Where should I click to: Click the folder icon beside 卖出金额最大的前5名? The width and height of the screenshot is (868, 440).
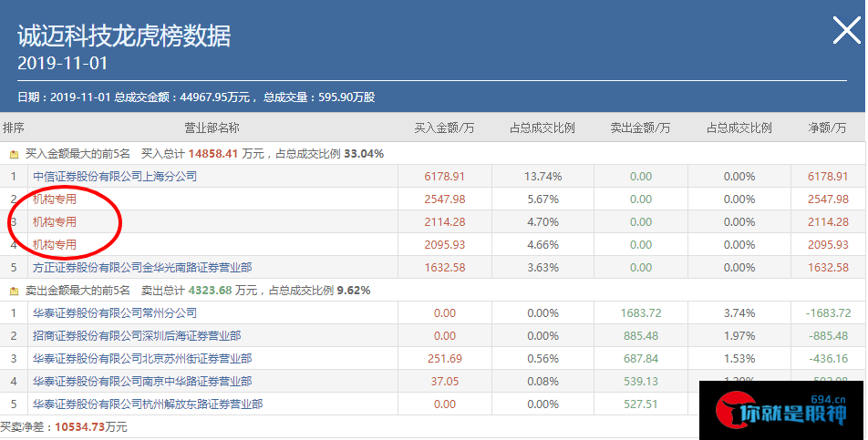point(14,291)
